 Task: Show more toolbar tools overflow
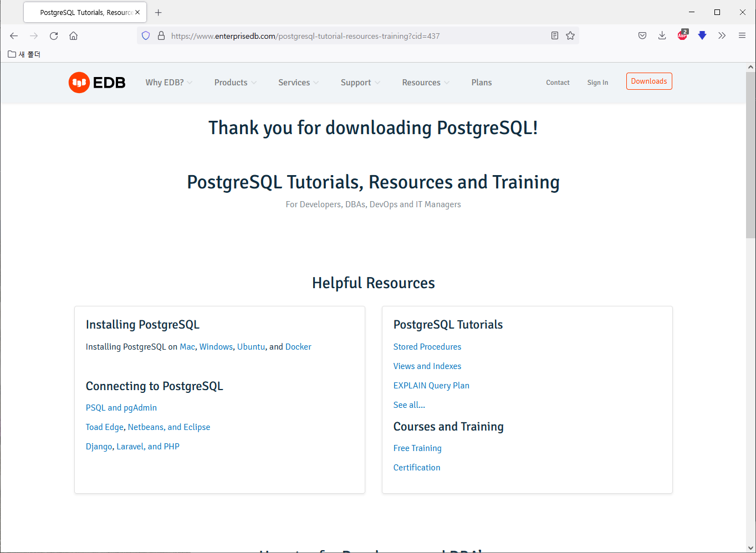pos(722,36)
